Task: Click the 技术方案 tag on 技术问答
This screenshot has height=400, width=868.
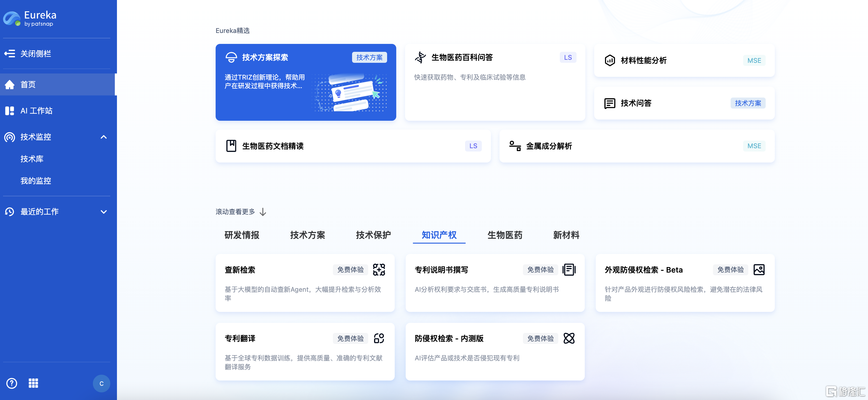Action: [748, 103]
